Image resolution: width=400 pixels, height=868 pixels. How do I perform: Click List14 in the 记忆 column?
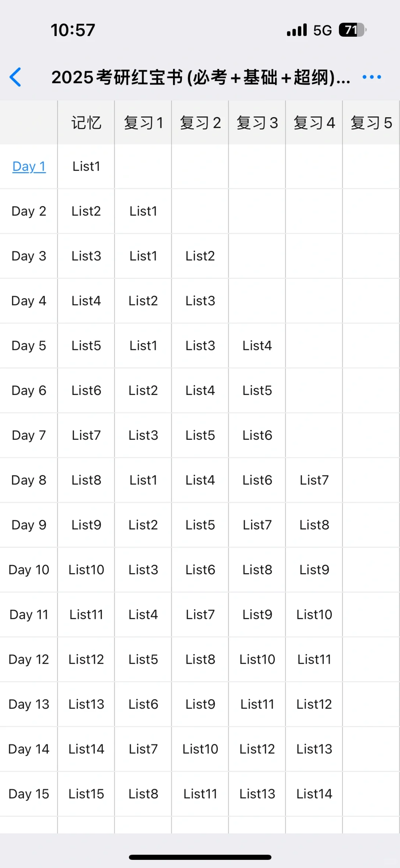coord(86,749)
